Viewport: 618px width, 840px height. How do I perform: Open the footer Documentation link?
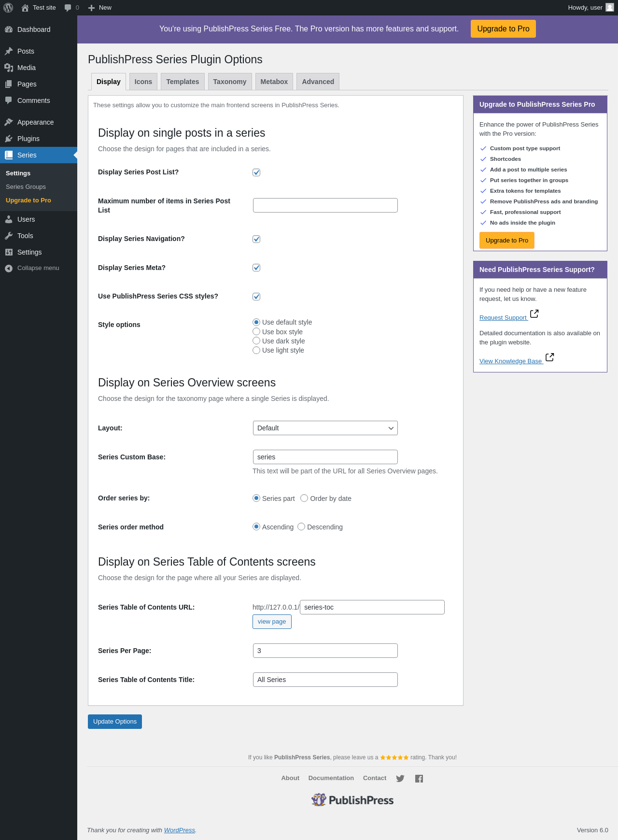[x=331, y=778]
